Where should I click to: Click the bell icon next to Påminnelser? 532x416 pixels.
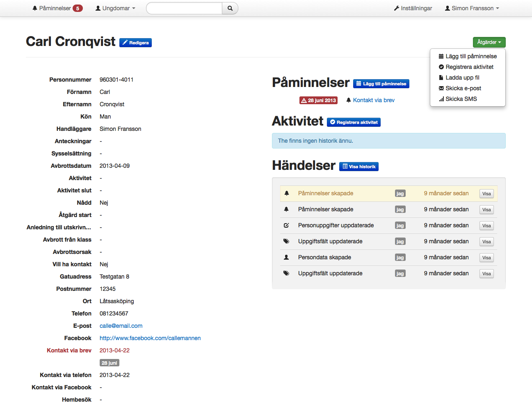(35, 8)
